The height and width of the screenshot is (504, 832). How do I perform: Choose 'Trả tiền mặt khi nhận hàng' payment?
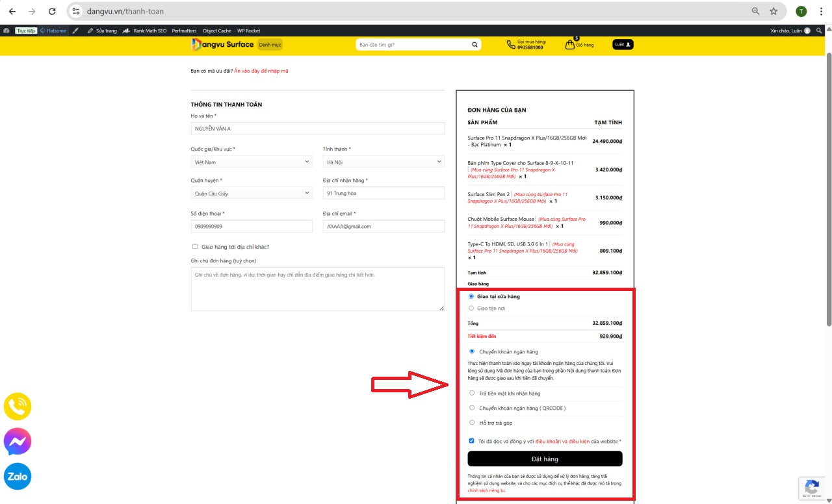[x=472, y=393]
